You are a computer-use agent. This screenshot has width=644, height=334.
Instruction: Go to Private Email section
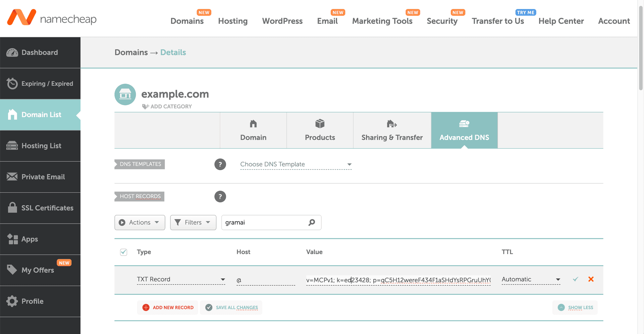point(43,177)
